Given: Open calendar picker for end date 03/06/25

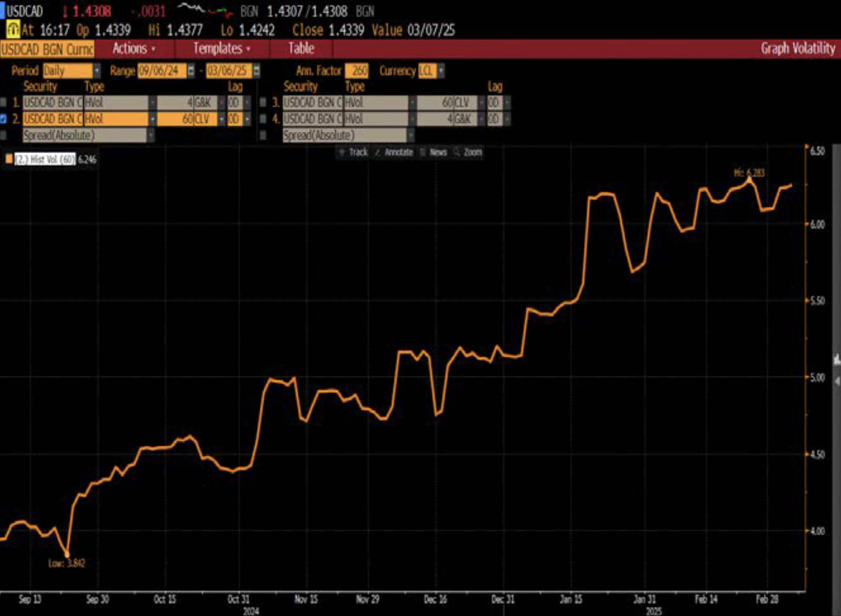Looking at the screenshot, I should click(x=256, y=71).
